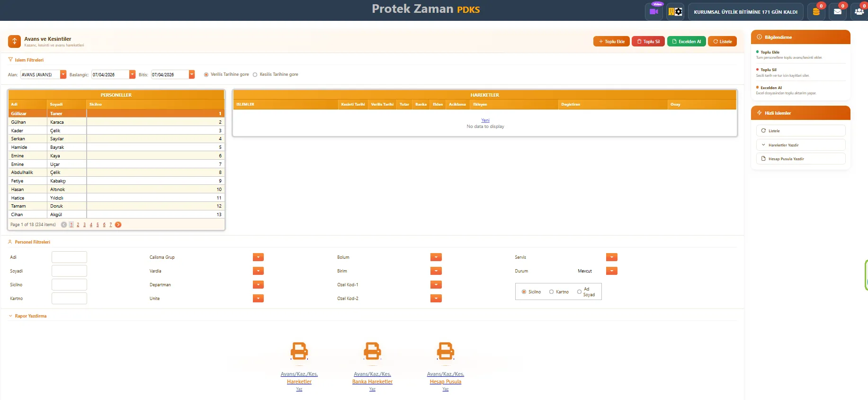Select the Ad Soyad sort radio
The width and height of the screenshot is (868, 400).
tap(579, 292)
